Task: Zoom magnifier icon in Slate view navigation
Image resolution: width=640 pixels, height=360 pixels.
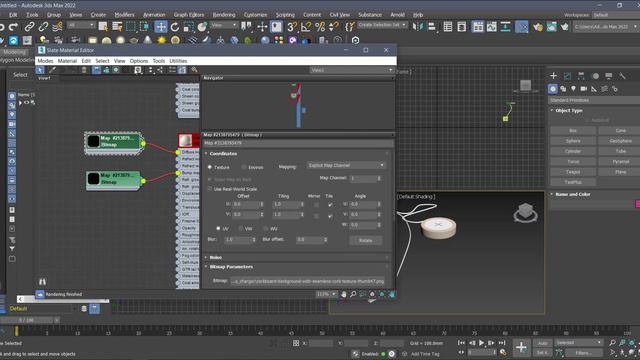Action: [353, 294]
